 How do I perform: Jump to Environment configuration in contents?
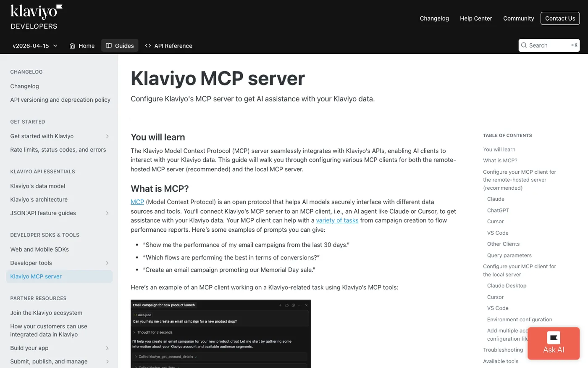[520, 320]
